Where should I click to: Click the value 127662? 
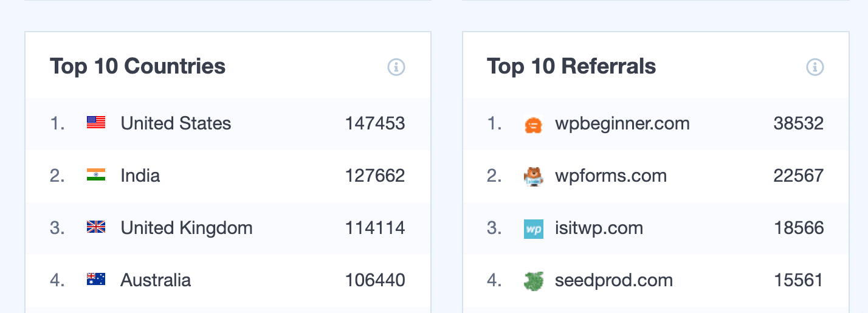pos(375,176)
